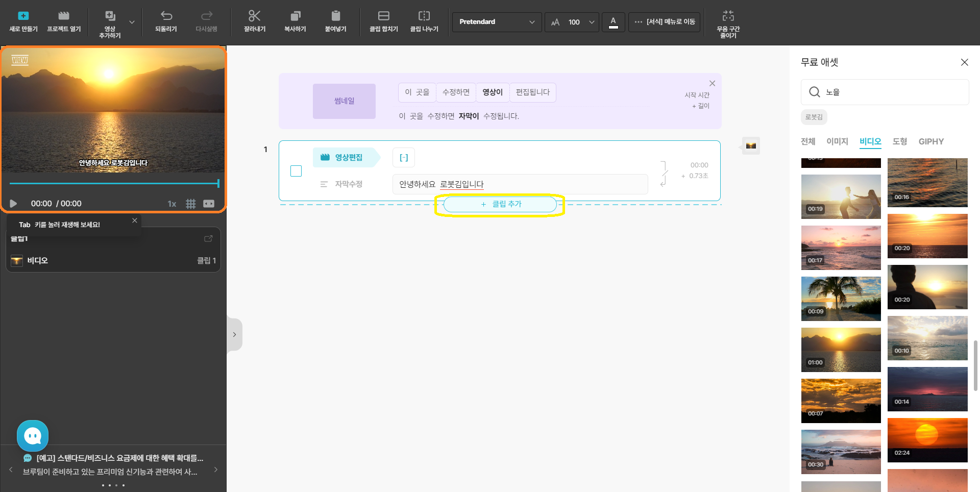The image size is (980, 492).
Task: Select the word chip 수정하면
Action: (x=456, y=92)
